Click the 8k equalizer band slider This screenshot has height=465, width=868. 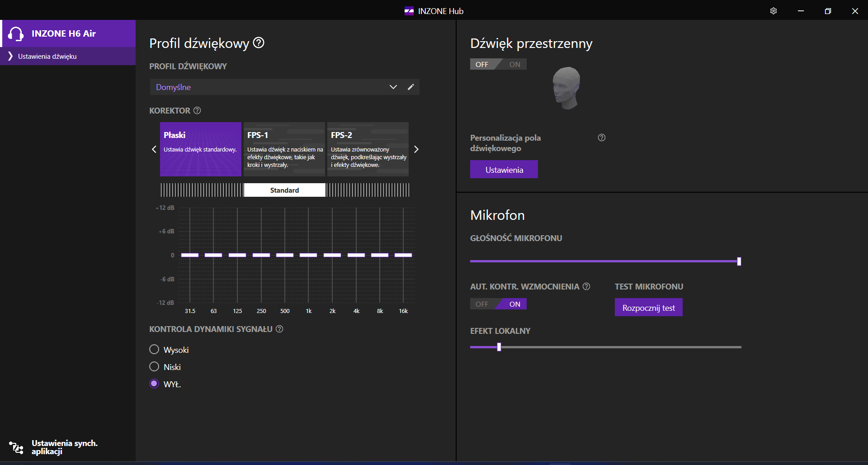(380, 255)
